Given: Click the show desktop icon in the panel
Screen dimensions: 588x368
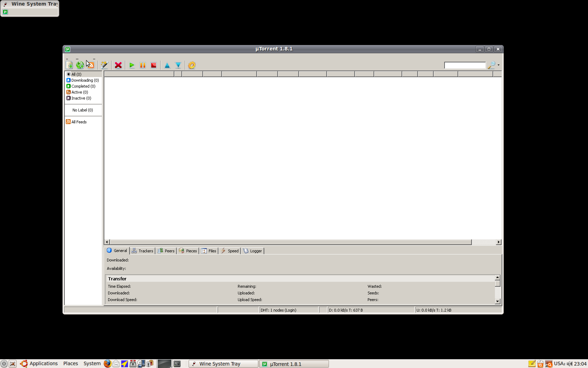Looking at the screenshot, I should [13, 364].
